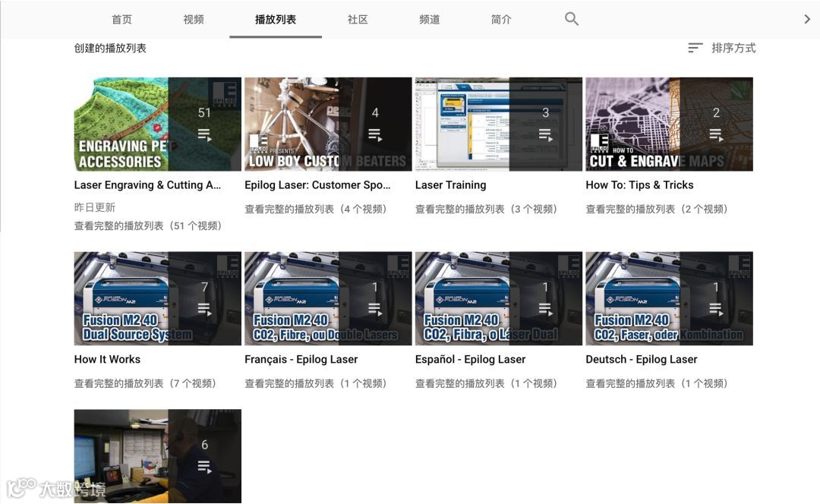The width and height of the screenshot is (820, 504).
Task: Open Fusion M2 40 Double Lasers thumbnail
Action: point(328,298)
